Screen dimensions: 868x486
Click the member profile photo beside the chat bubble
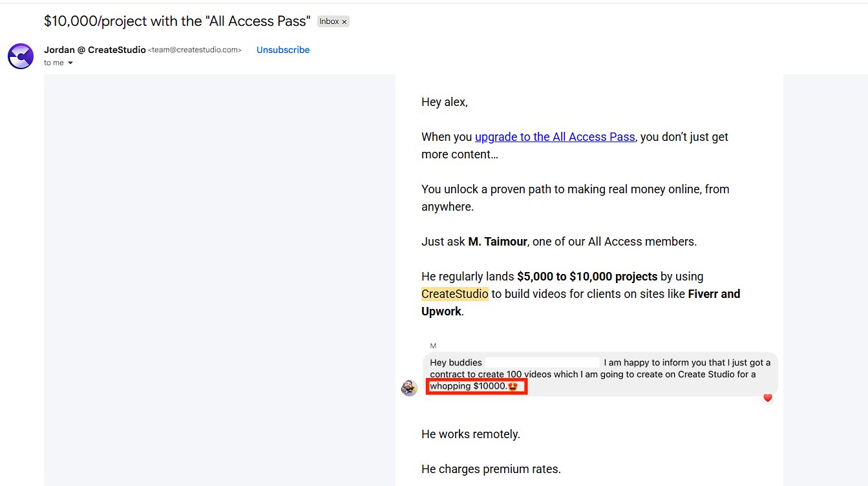409,388
